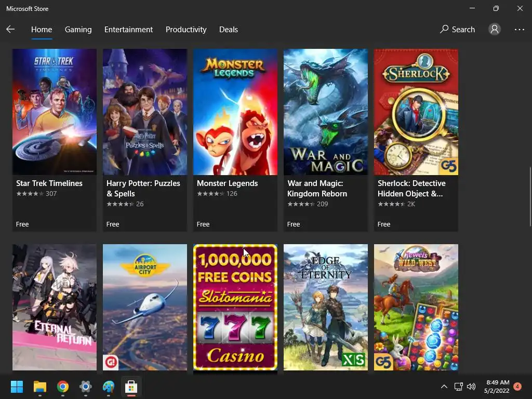Open the Airport City game tile
Viewport: 532px width, 399px height.
tap(145, 307)
